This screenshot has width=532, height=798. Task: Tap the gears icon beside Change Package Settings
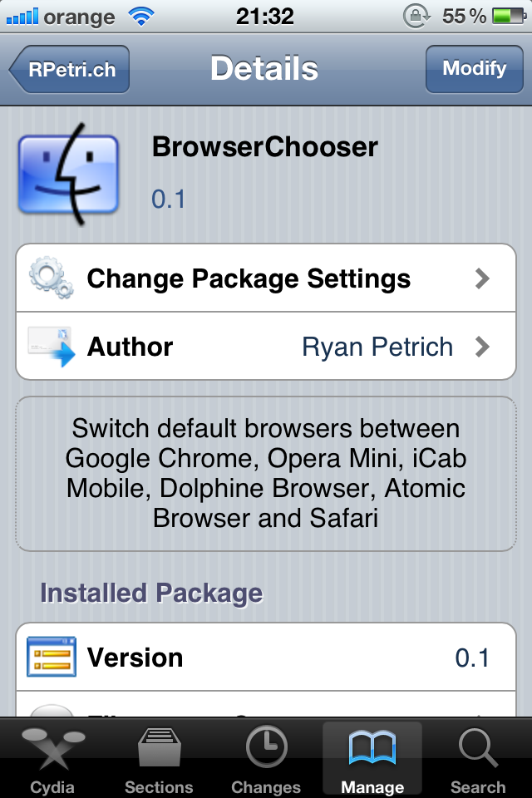(x=51, y=278)
